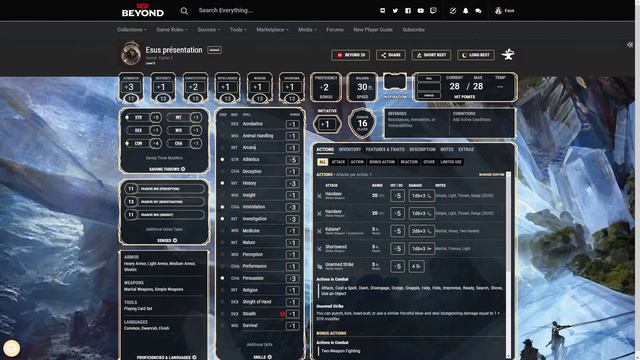
Task: Toggle Arcana skill proficiency dot
Action: point(222,148)
